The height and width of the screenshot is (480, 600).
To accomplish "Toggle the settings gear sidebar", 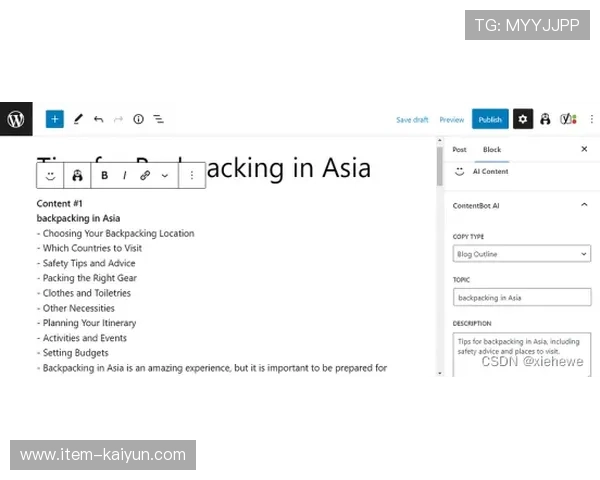I will click(523, 119).
